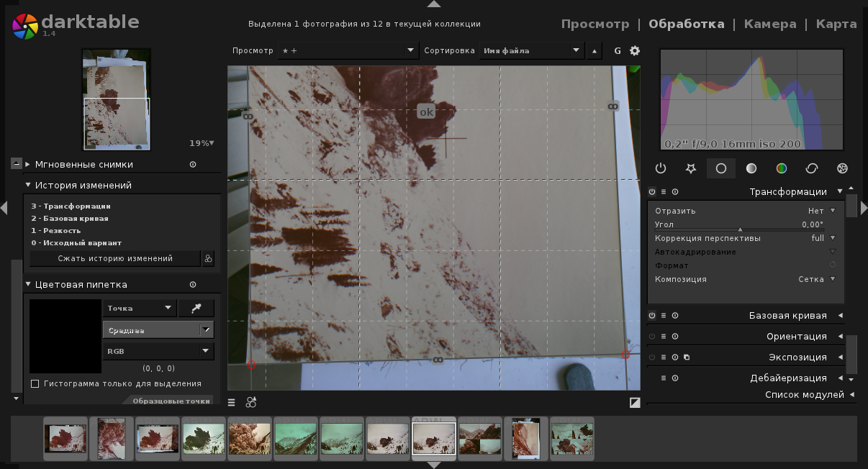Show the color modules group icon
This screenshot has height=469, width=868.
click(781, 168)
